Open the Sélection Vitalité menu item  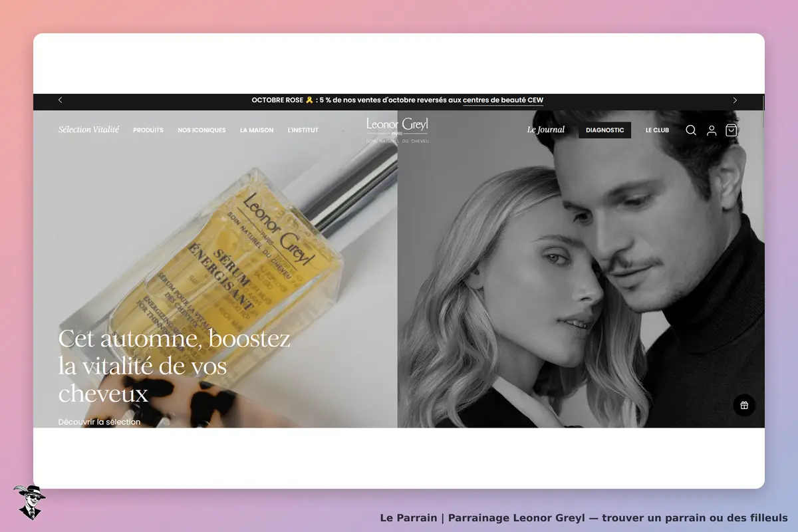pos(88,130)
